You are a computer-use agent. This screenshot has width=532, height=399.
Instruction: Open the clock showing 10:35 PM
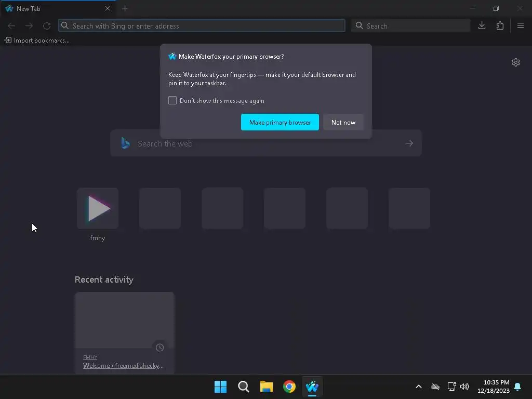[x=494, y=387]
